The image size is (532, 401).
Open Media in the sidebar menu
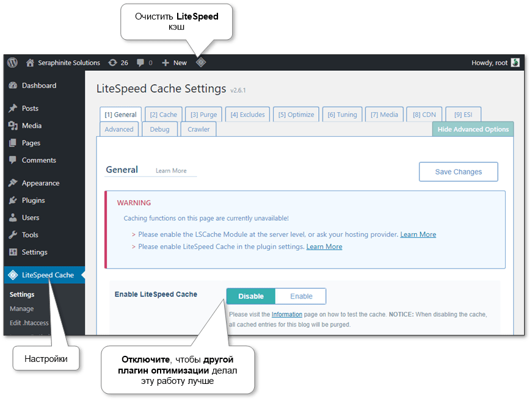[32, 126]
